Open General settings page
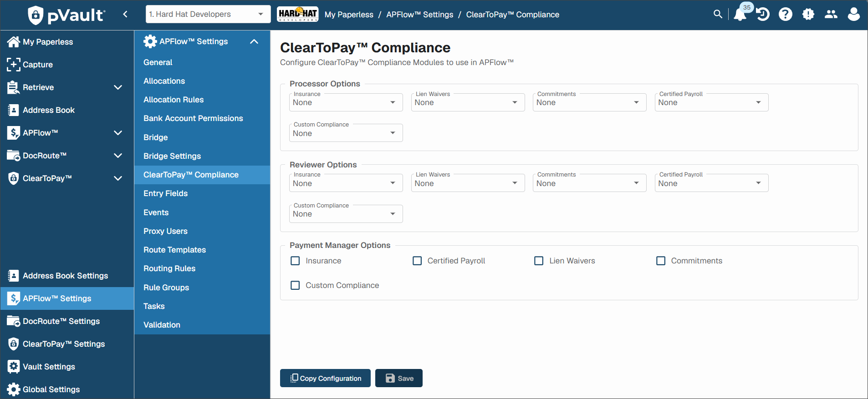The image size is (868, 399). (202, 62)
